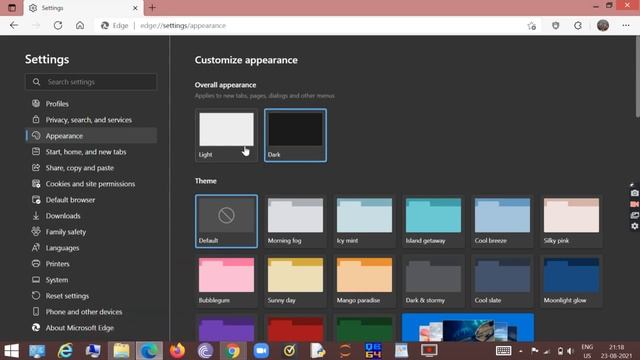Open the user profile avatar
This screenshot has width=640, height=360.
click(x=603, y=25)
